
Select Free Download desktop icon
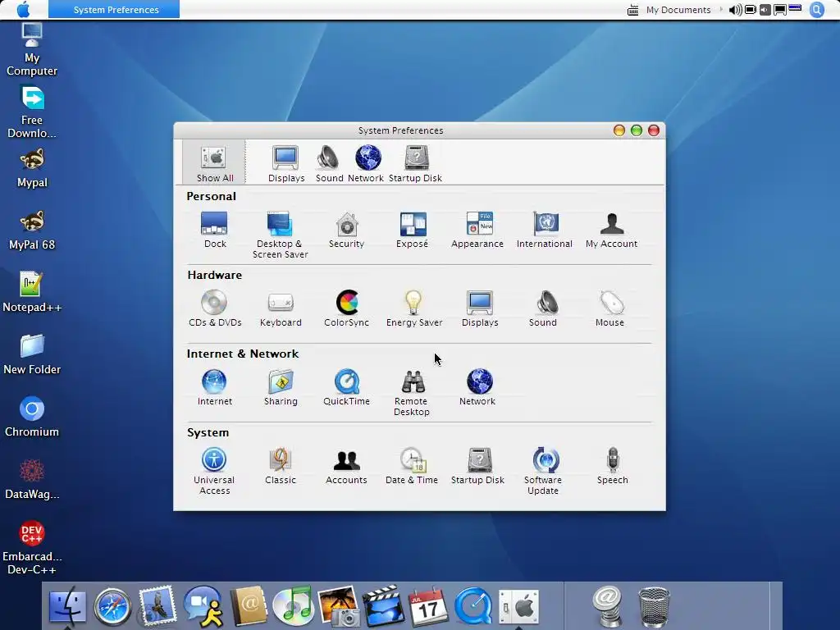tap(32, 112)
